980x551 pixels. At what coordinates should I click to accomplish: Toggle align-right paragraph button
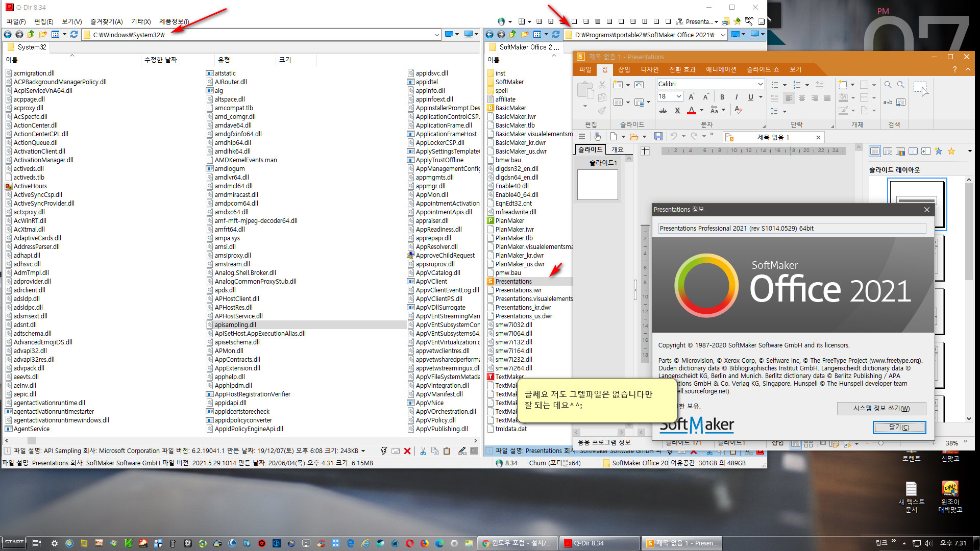pyautogui.click(x=815, y=97)
